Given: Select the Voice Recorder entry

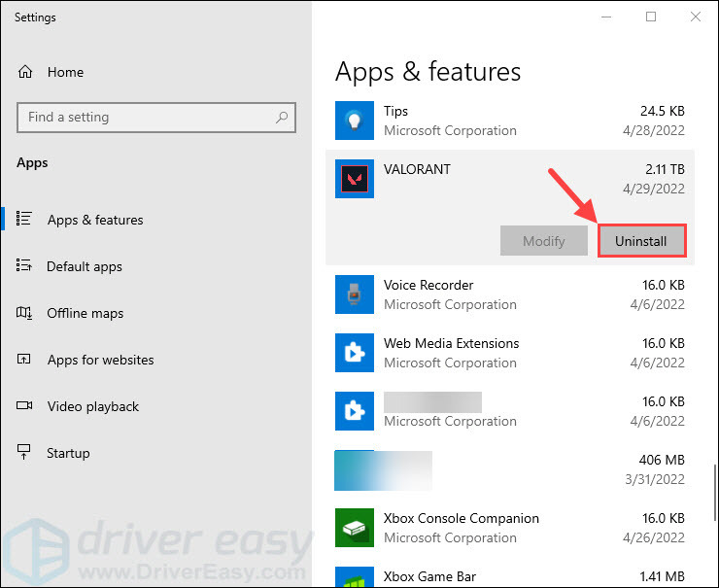Looking at the screenshot, I should pyautogui.click(x=510, y=294).
